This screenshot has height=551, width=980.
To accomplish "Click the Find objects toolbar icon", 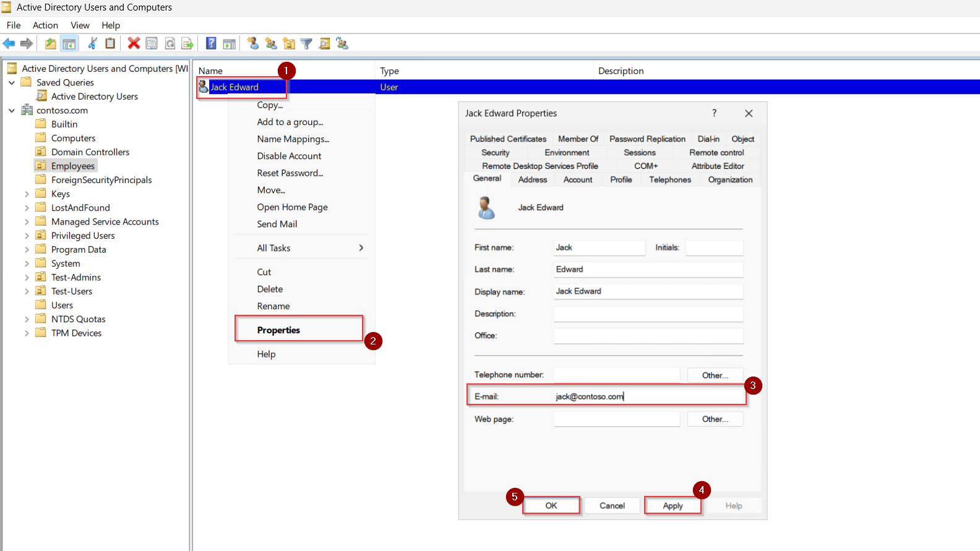I will (324, 43).
